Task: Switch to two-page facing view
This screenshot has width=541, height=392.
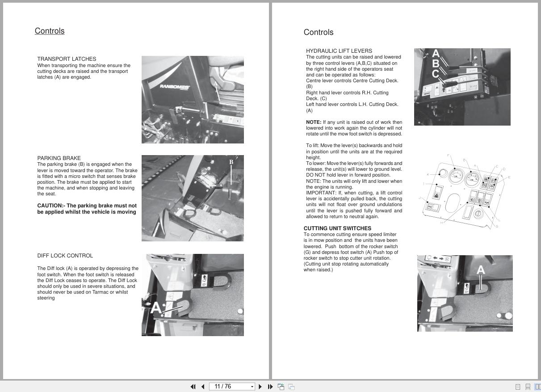Action: coord(537,387)
